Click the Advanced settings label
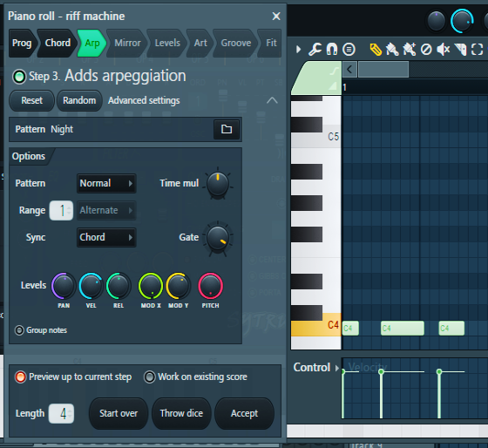The height and width of the screenshot is (448, 488). coord(144,100)
